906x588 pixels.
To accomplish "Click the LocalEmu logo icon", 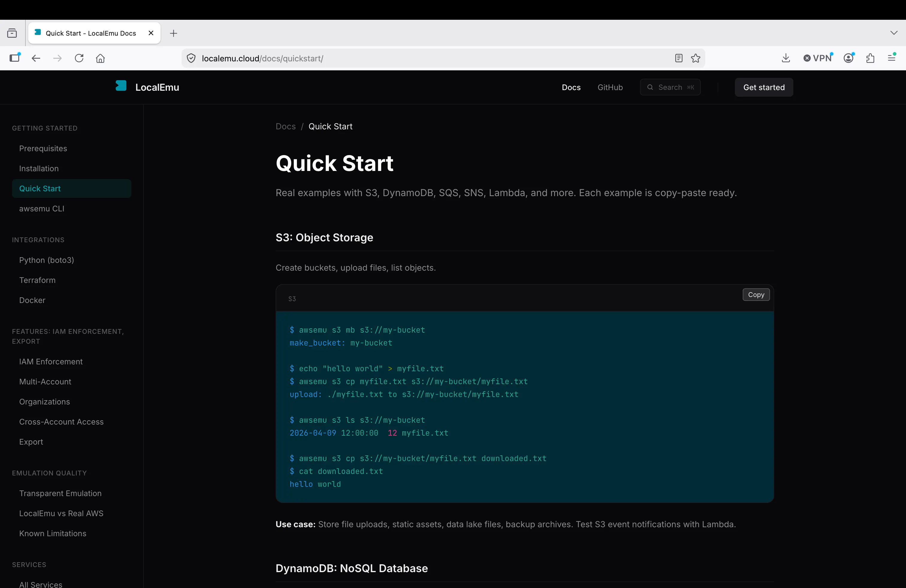I will (x=121, y=86).
